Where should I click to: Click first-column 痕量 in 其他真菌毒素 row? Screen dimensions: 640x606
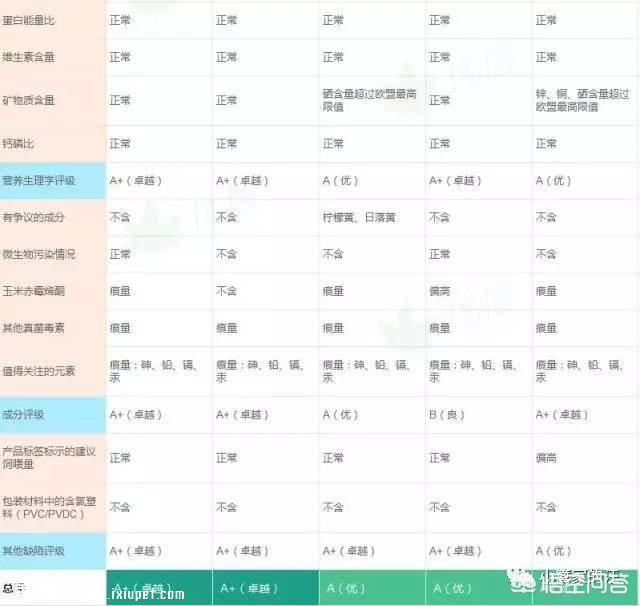(x=120, y=328)
